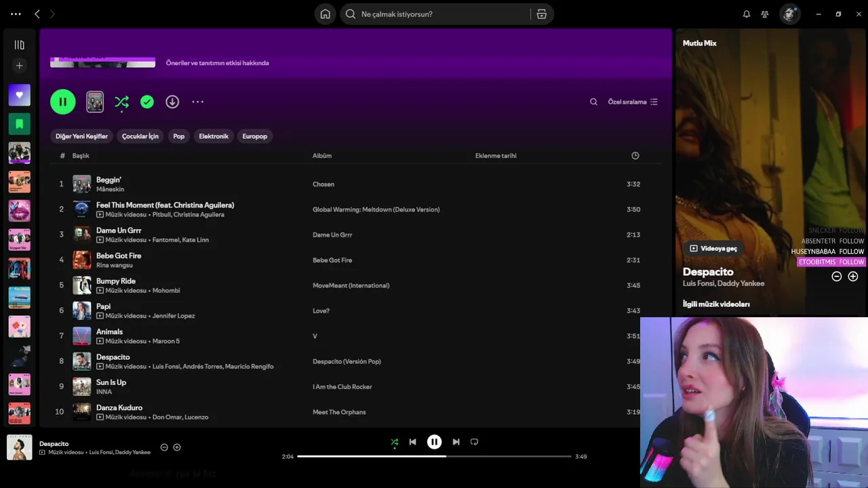Open Sun Is Up cover thumbnail
This screenshot has width=868, height=488.
pos(82,386)
